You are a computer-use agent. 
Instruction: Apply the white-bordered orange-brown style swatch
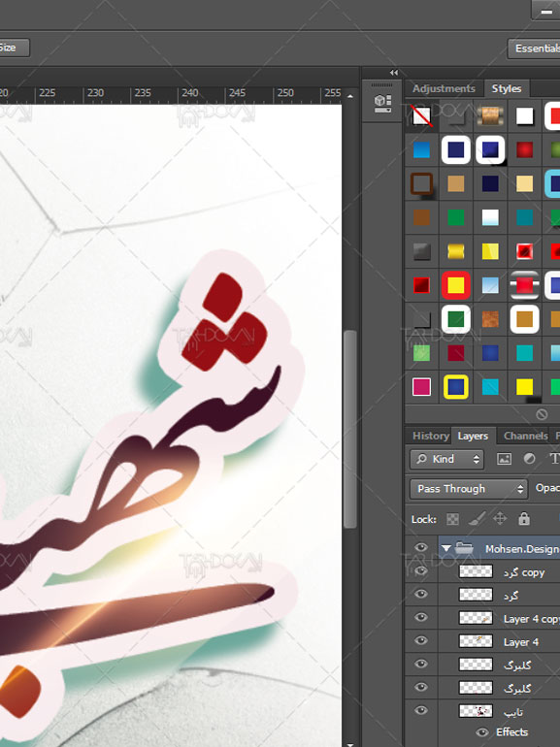(x=525, y=319)
